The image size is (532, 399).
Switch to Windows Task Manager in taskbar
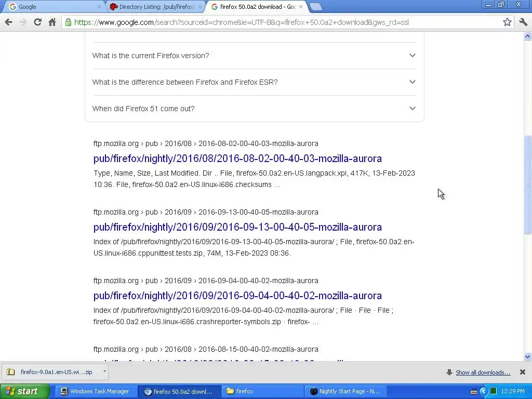click(x=96, y=391)
